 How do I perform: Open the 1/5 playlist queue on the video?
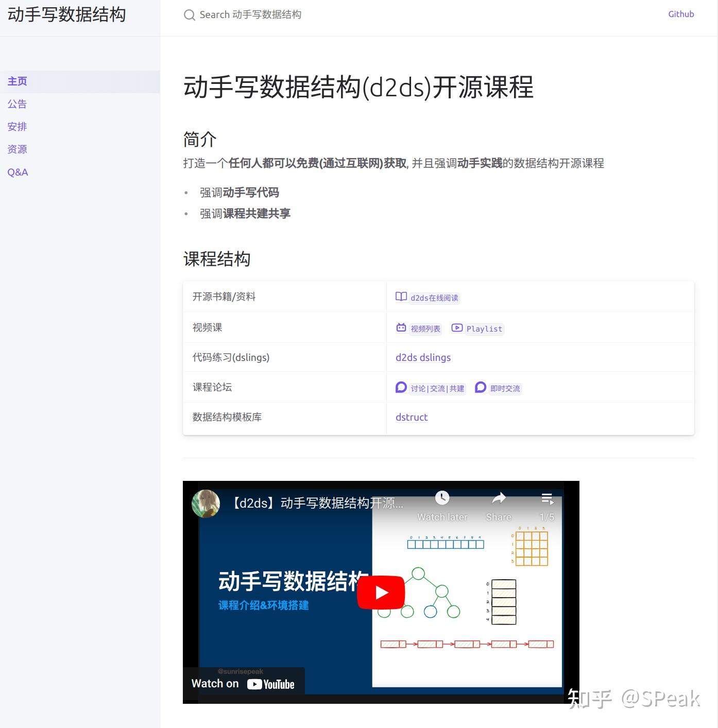(547, 498)
